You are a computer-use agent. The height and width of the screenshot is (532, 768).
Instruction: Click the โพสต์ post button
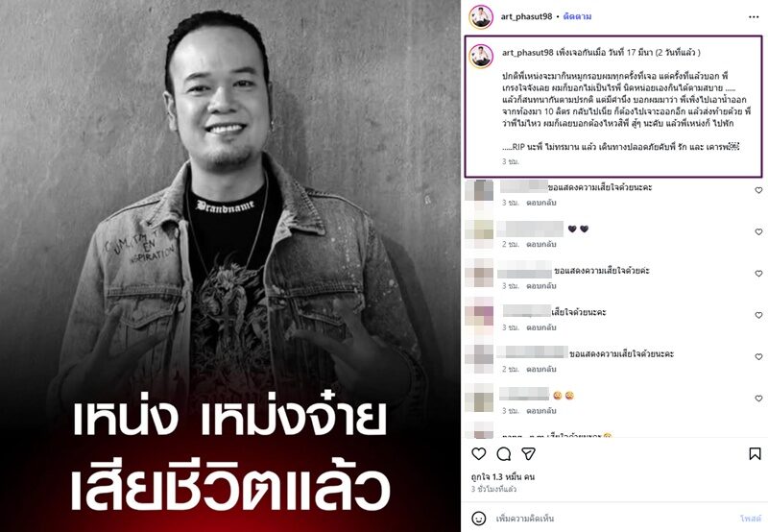click(751, 519)
